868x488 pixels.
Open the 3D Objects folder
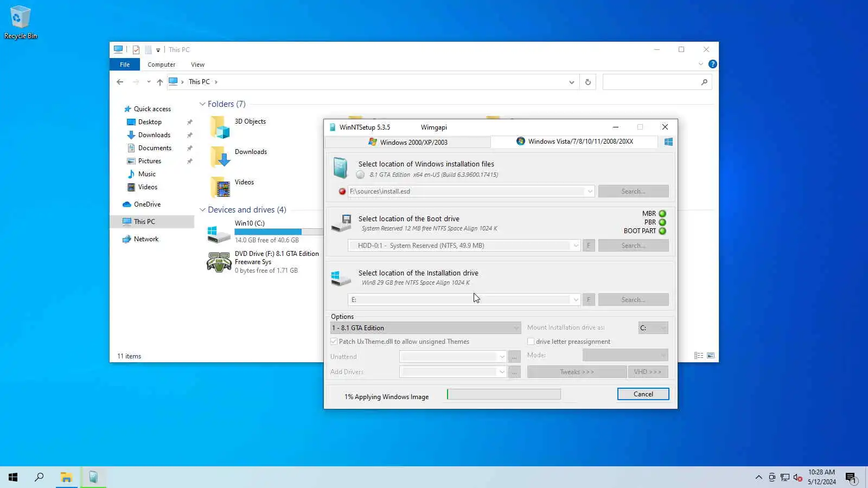tap(239, 127)
